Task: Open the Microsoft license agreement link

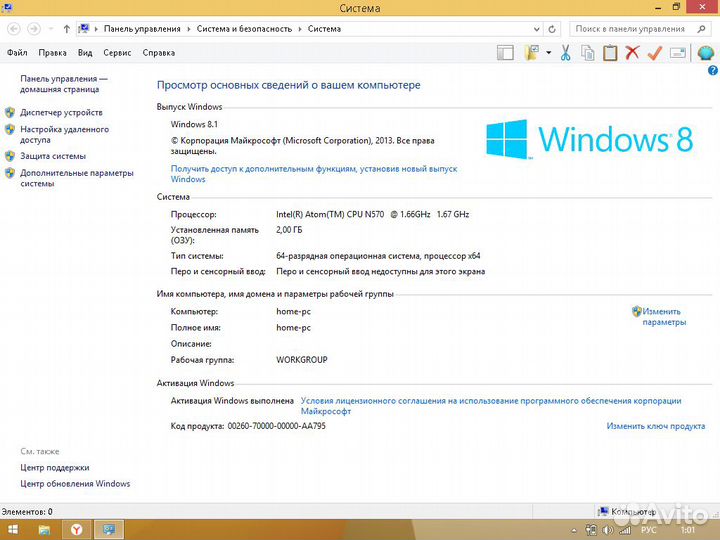Action: tap(491, 406)
